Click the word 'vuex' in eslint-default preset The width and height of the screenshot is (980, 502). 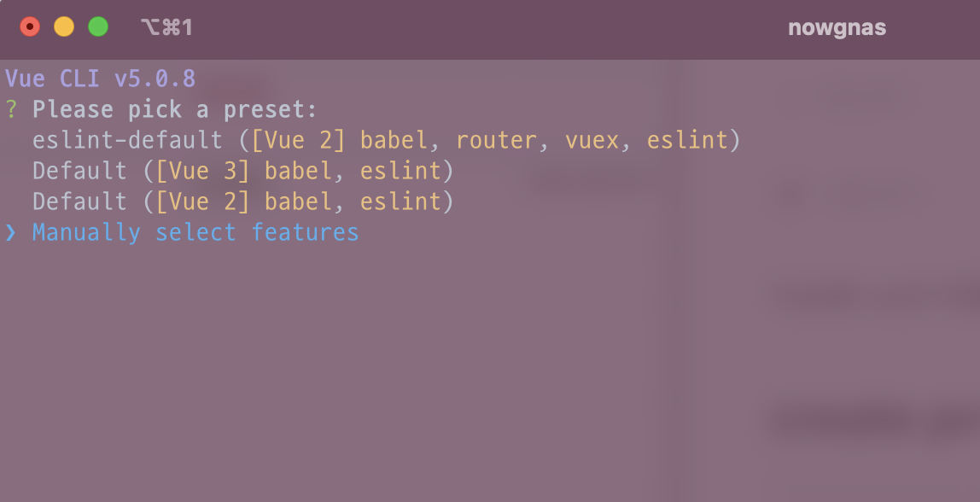click(x=592, y=140)
